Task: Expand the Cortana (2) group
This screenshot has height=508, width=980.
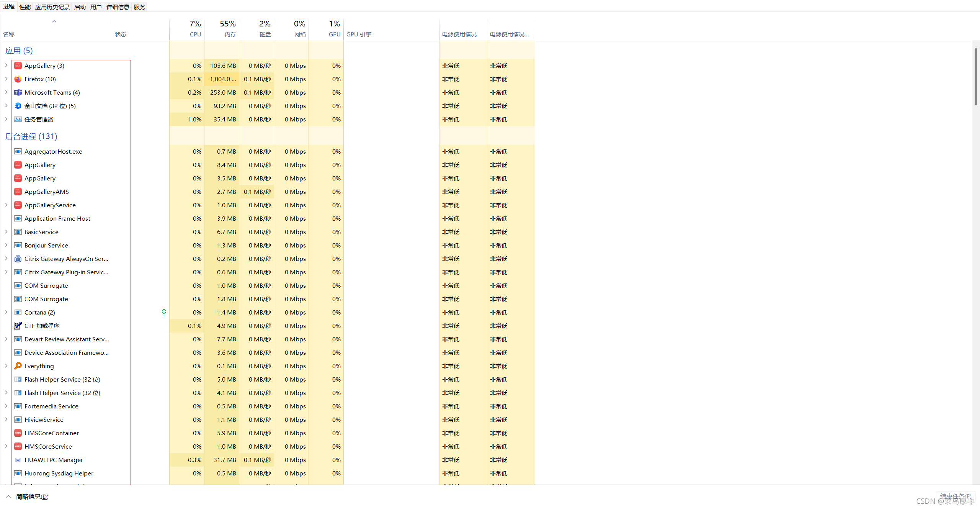Action: [6, 312]
